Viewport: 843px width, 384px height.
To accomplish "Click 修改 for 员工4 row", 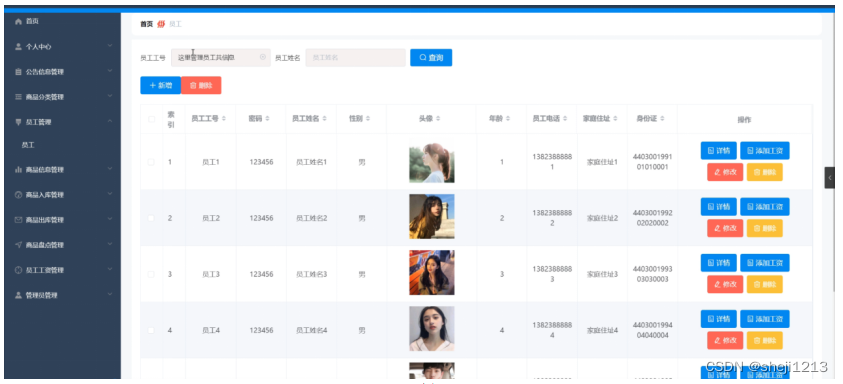I will click(x=725, y=340).
